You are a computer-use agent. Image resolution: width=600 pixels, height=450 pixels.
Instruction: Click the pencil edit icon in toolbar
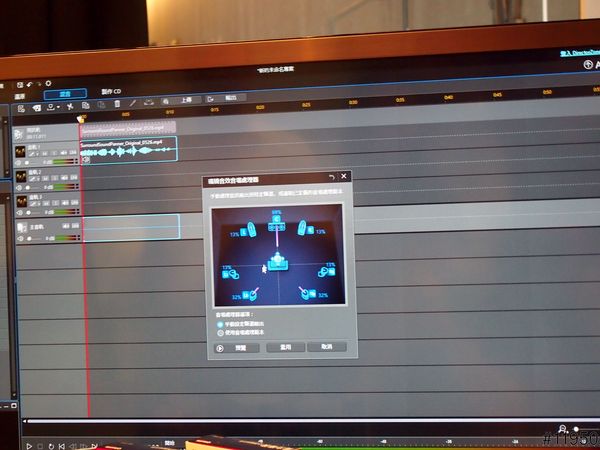point(132,103)
